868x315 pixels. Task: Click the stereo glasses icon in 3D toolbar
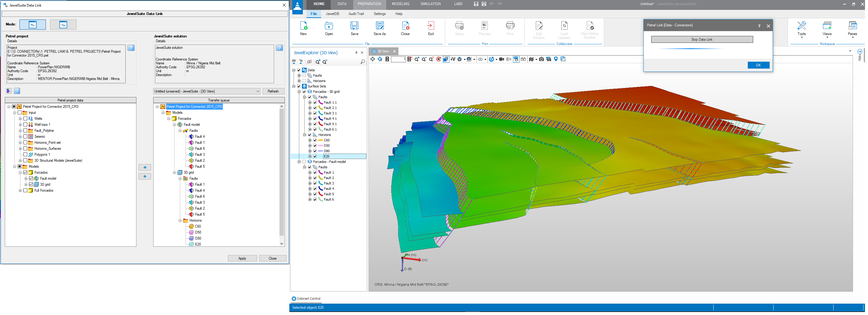523,59
